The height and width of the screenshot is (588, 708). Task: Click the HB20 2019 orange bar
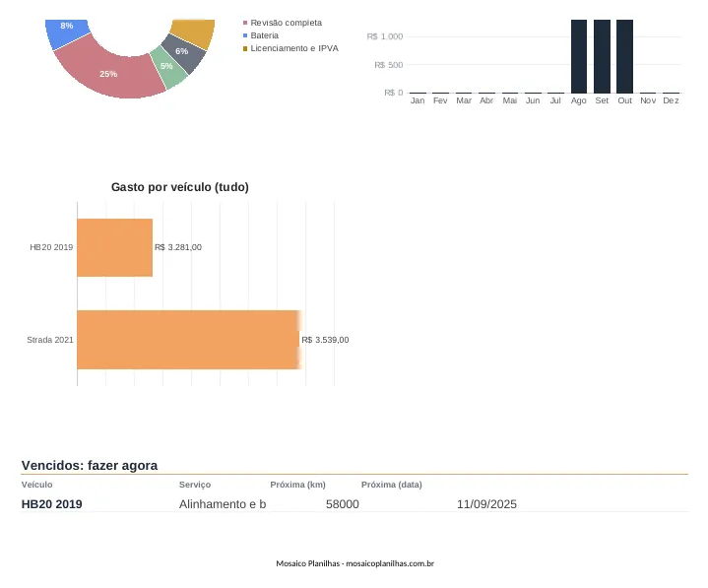coord(114,247)
